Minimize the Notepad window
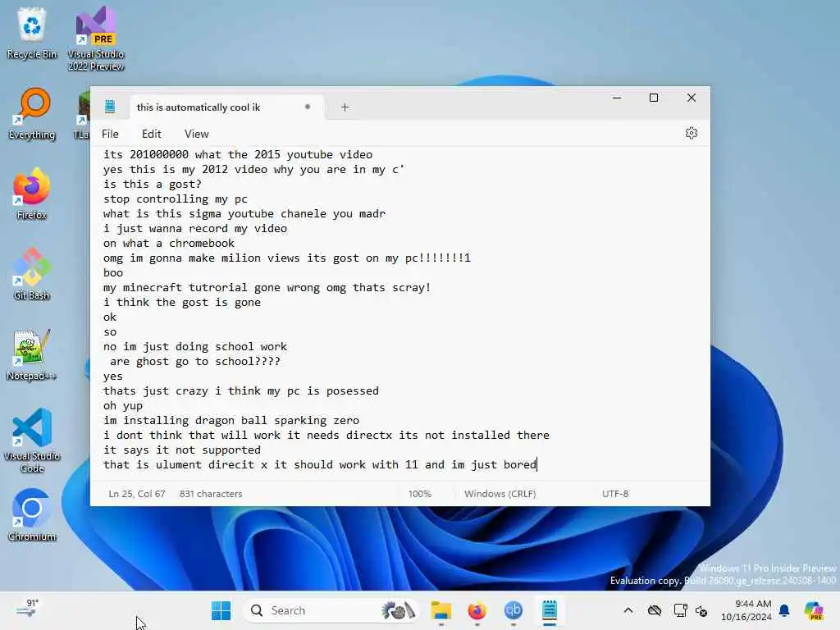Screen dimensions: 840x630 coord(617,98)
